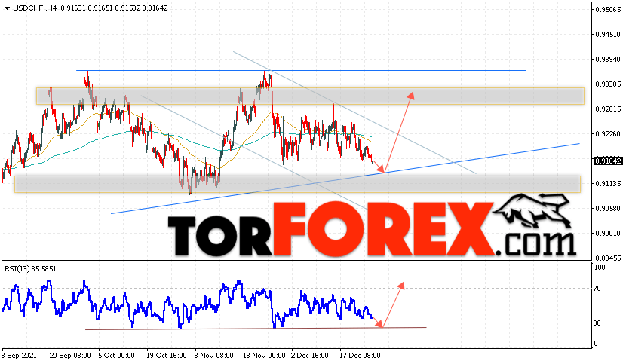Image resolution: width=626 pixels, height=364 pixels.
Task: Click time axis label 5 Oct 00:00
Action: coord(116,355)
